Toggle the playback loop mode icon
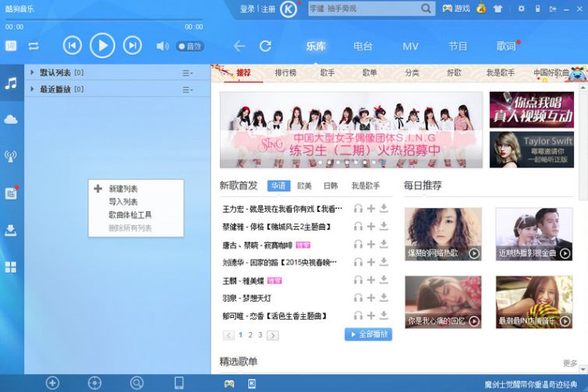588x392 pixels. coord(34,46)
